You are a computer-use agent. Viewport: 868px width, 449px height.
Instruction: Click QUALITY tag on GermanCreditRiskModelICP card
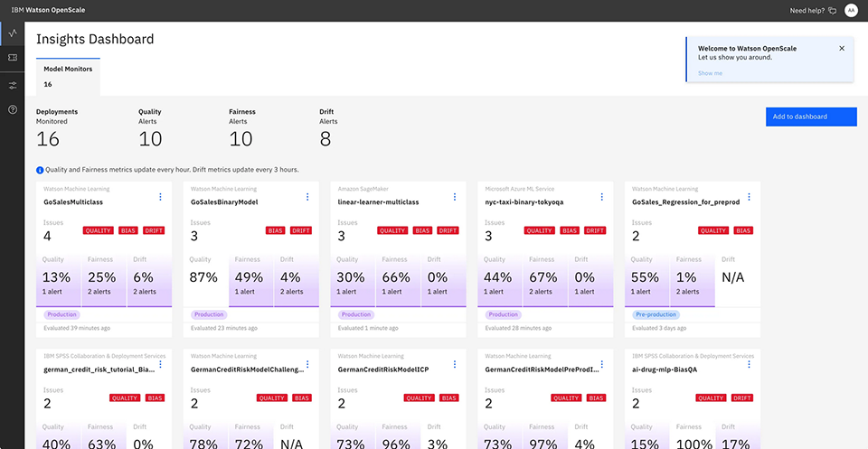point(419,398)
